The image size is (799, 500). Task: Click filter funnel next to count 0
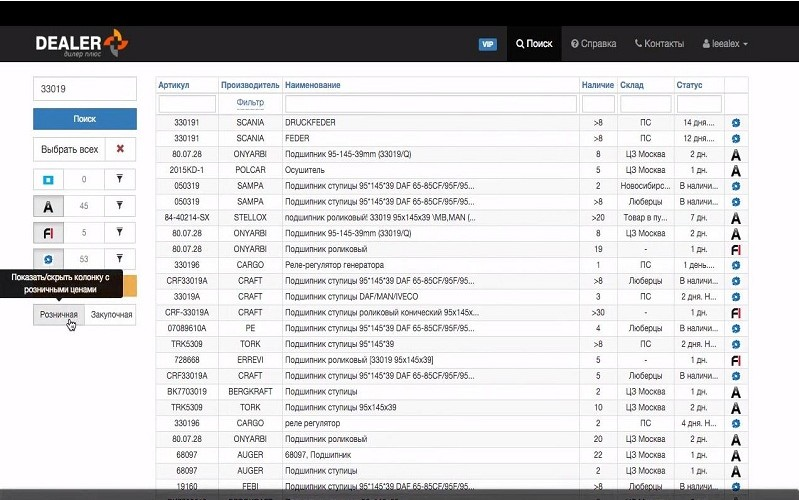click(120, 179)
